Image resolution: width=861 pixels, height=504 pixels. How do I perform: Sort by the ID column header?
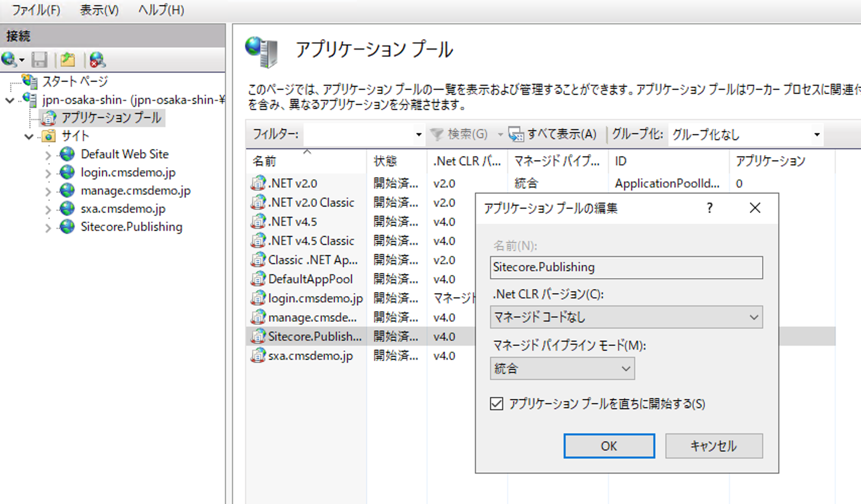click(x=669, y=161)
